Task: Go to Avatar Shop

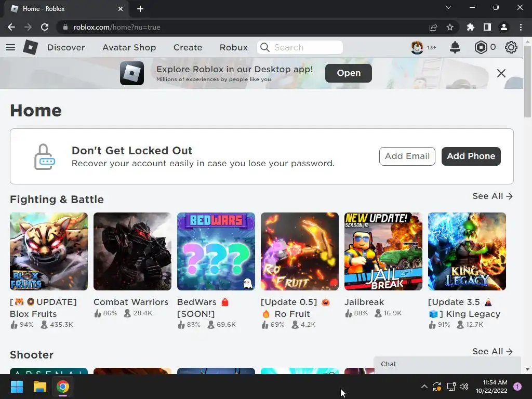Action: 129,47
